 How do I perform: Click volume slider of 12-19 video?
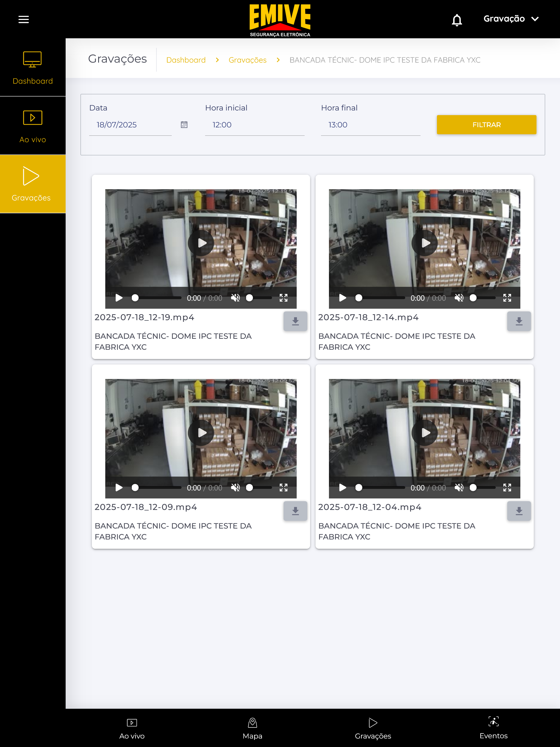pos(259,298)
